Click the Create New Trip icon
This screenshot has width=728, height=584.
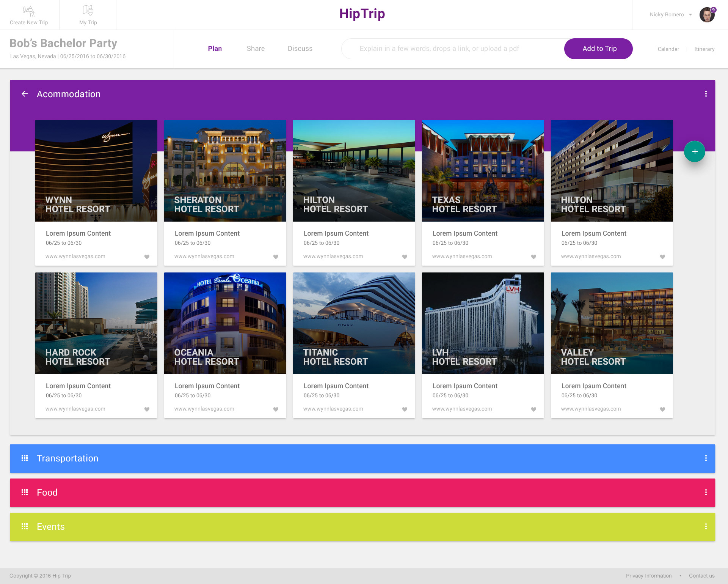[29, 11]
